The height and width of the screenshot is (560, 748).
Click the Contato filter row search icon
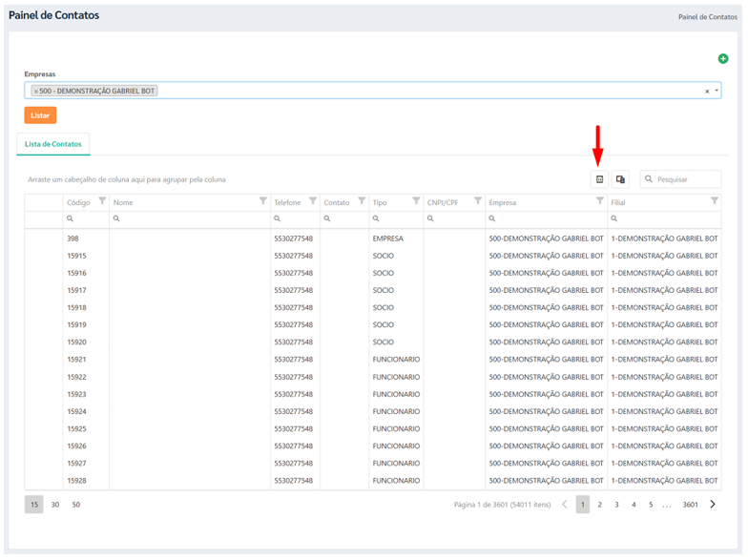[327, 218]
